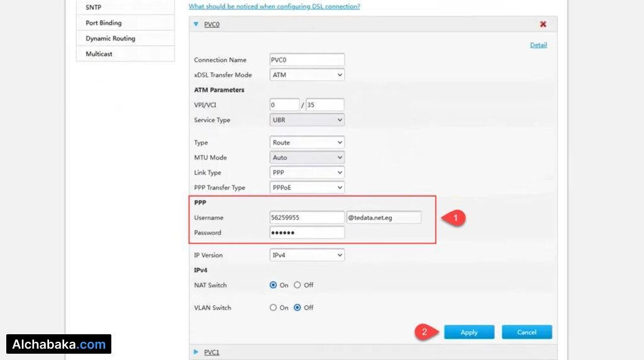The image size is (644, 360).
Task: Turn NAT Switch Off
Action: tap(297, 285)
